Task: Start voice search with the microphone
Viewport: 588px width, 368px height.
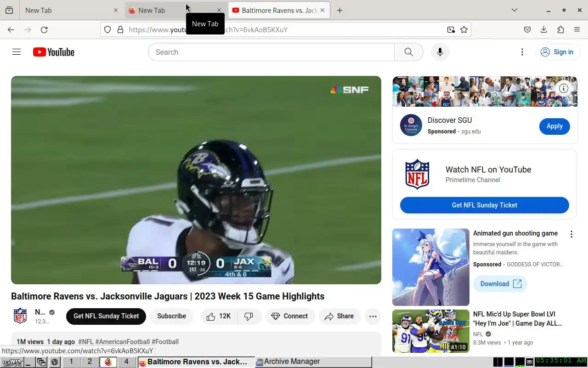Action: click(440, 52)
